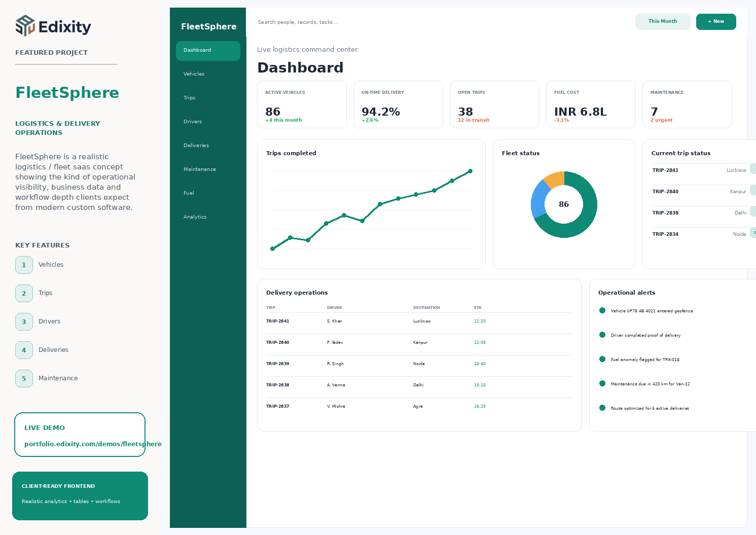Click the FleetSphere sidebar brand title

209,26
